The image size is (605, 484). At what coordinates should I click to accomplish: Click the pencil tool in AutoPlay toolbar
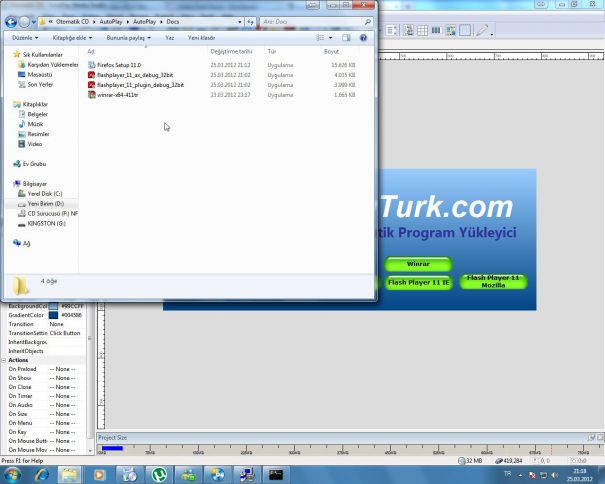pos(482,30)
